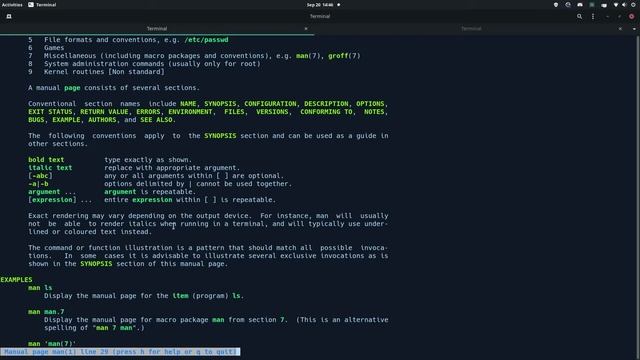Viewport: 640px width, 360px height.
Task: Click the 'EXIT STATUS' section name
Action: point(50,111)
